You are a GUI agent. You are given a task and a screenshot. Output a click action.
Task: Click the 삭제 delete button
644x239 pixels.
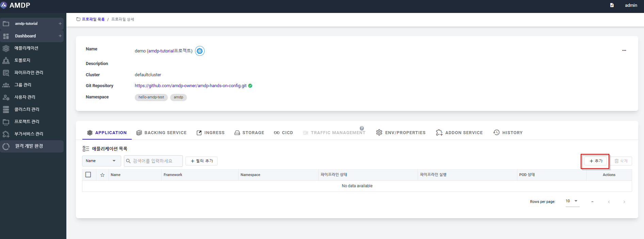pos(621,161)
